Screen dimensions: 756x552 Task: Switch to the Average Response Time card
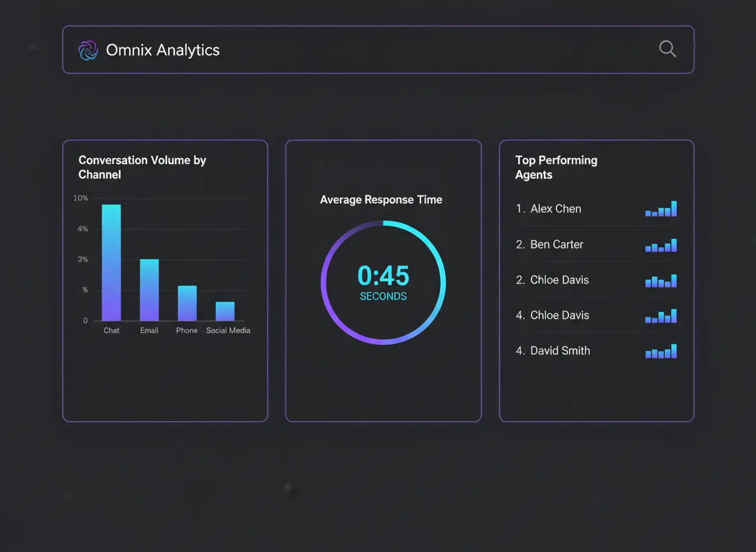click(381, 199)
